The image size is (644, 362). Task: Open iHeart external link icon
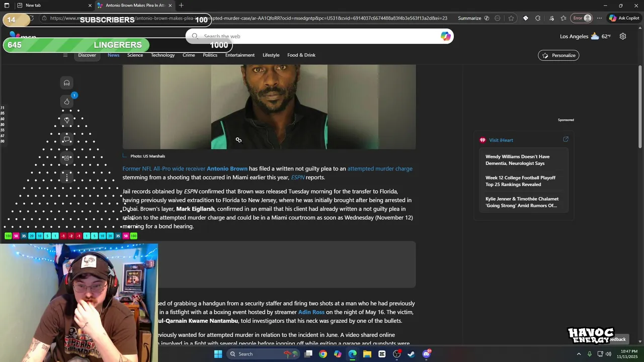tap(566, 139)
